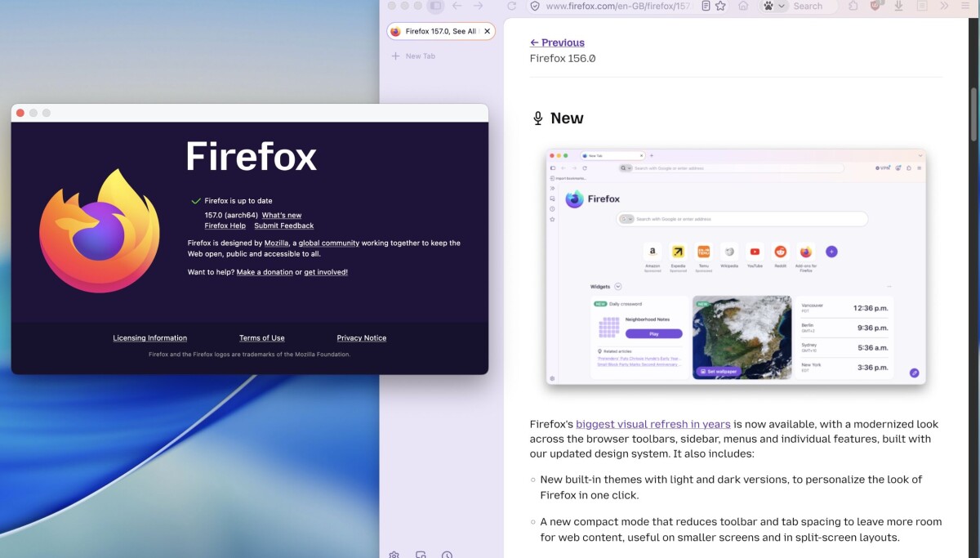980x558 pixels.
Task: Click 'Firefox is up to date' status text
Action: point(238,201)
